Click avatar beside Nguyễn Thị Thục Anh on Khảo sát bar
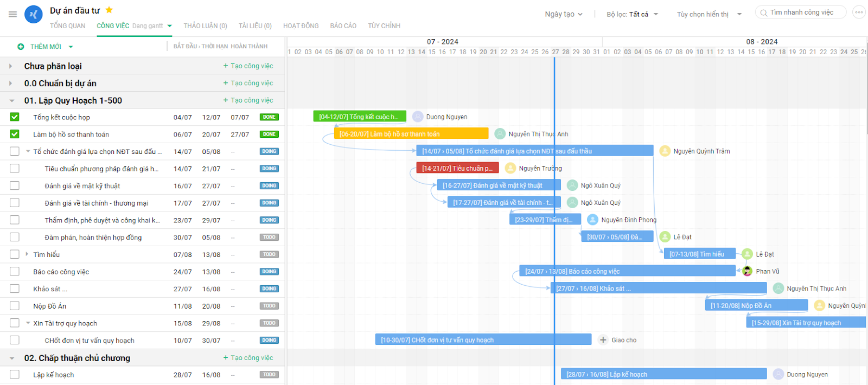The image size is (868, 385). pyautogui.click(x=778, y=288)
